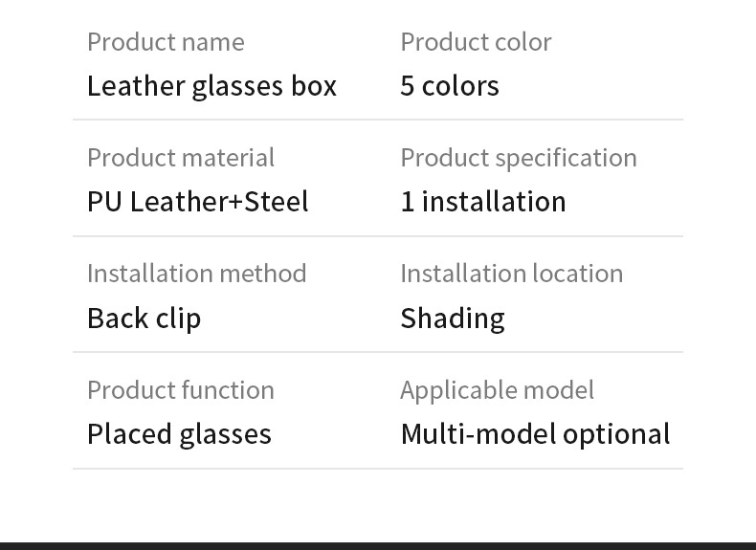Click the dark bar at the bottom edge

378,545
